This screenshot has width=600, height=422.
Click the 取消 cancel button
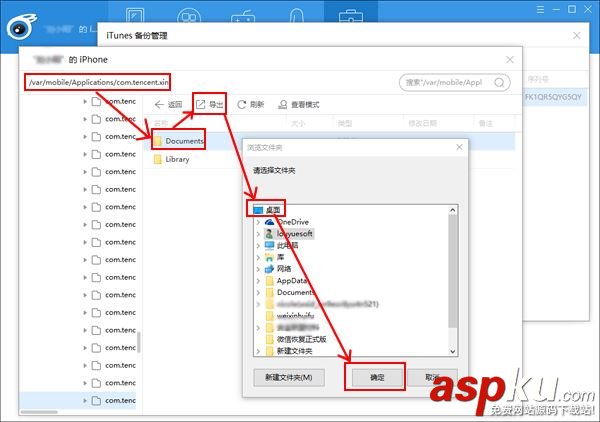pyautogui.click(x=432, y=378)
